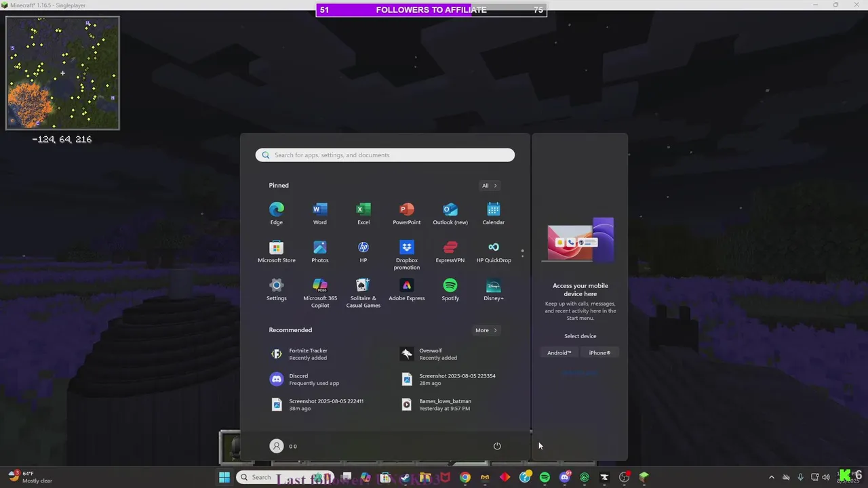Open HP QuickDrop app
Screen dimensions: 868x488
494,251
